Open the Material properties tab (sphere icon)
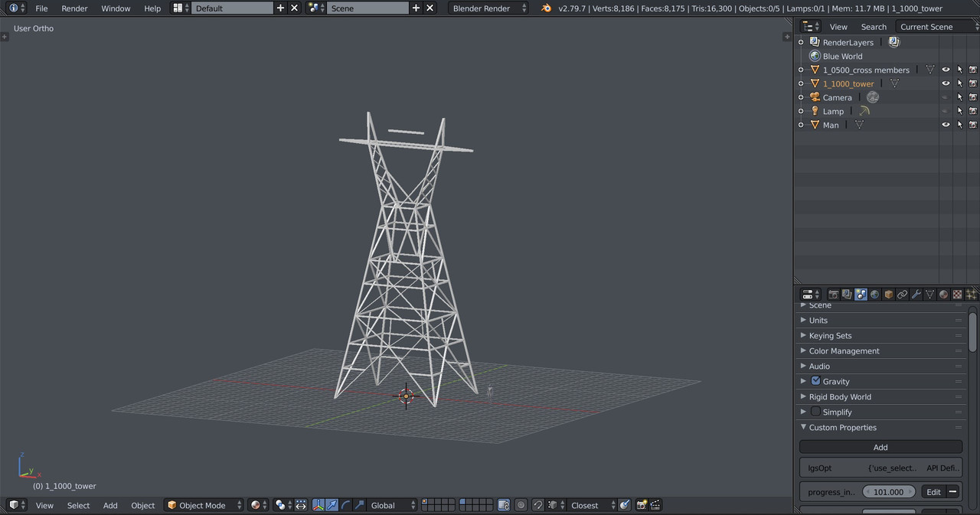 [x=943, y=295]
